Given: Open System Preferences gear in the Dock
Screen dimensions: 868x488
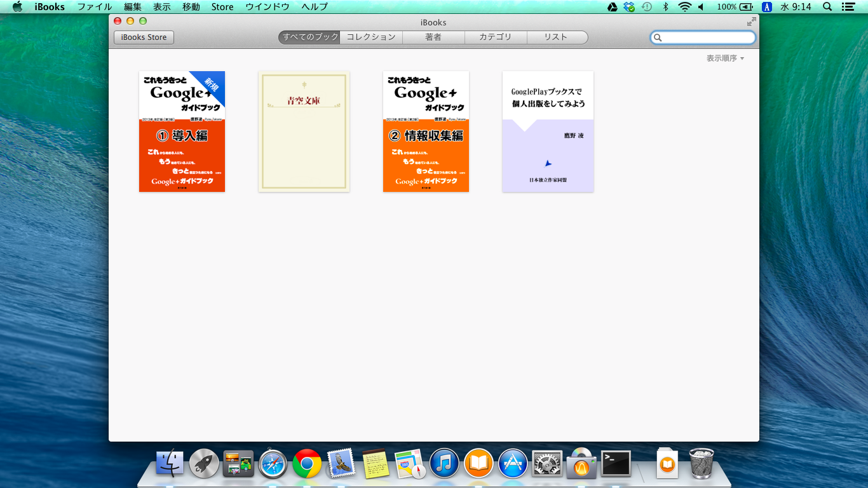Looking at the screenshot, I should coord(547,464).
